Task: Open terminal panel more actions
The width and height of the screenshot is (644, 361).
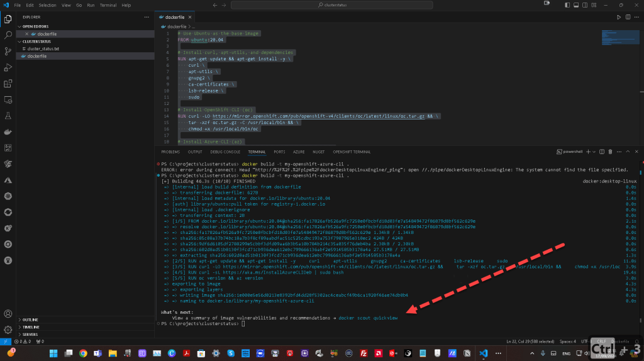Action: (x=619, y=152)
